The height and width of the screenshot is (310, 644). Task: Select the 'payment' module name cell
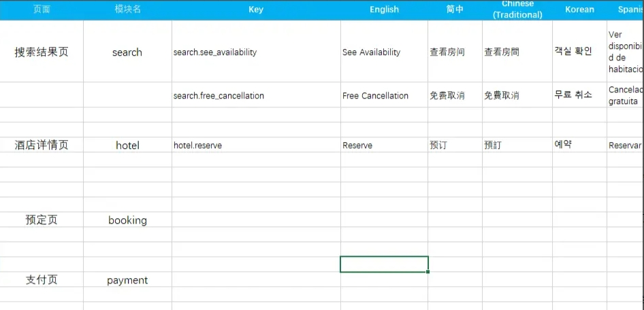(x=127, y=280)
